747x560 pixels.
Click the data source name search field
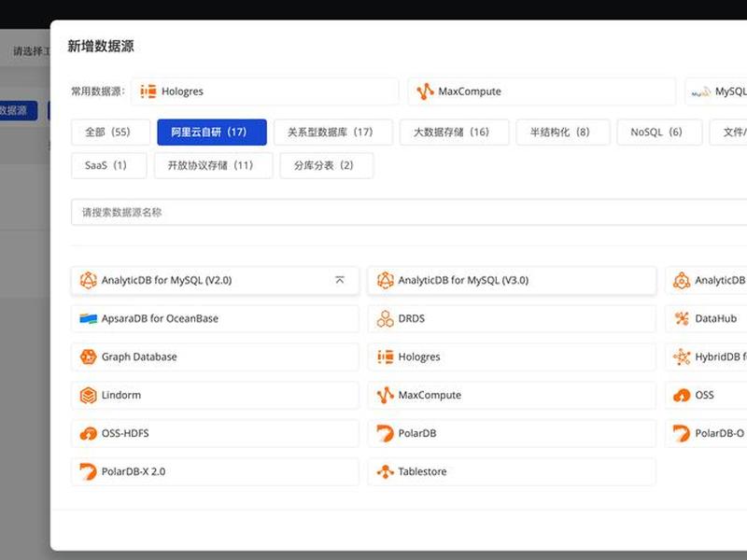[409, 212]
